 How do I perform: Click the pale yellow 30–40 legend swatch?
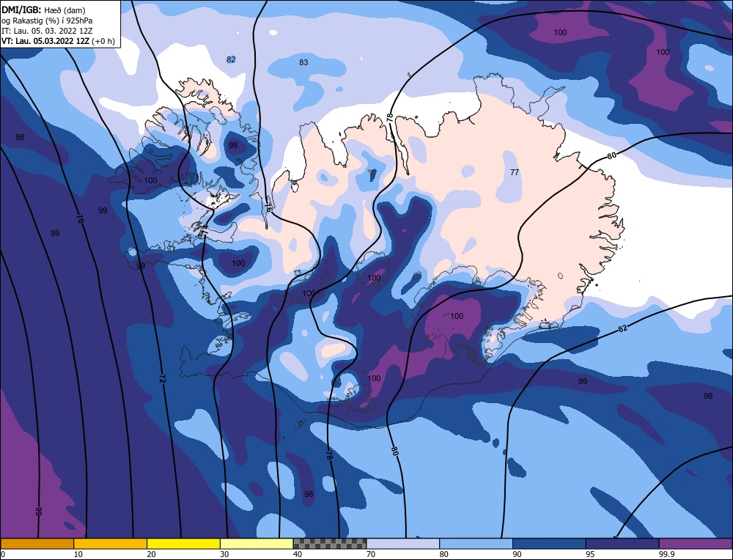click(257, 543)
